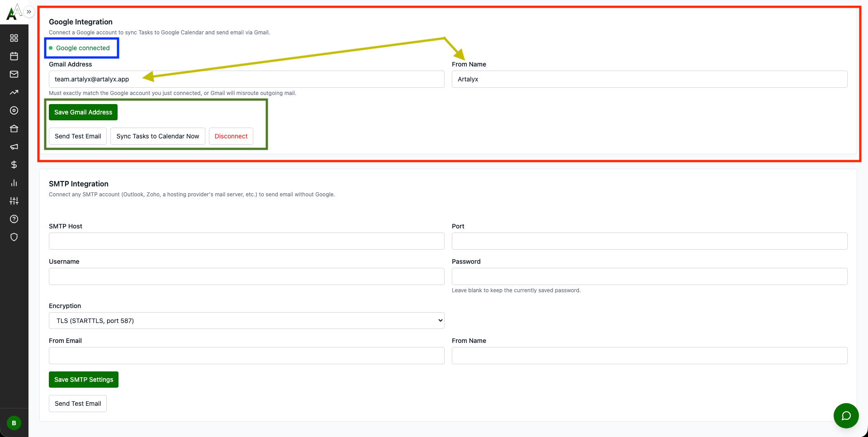
Task: Click the 'Google connected' status text
Action: click(x=83, y=48)
